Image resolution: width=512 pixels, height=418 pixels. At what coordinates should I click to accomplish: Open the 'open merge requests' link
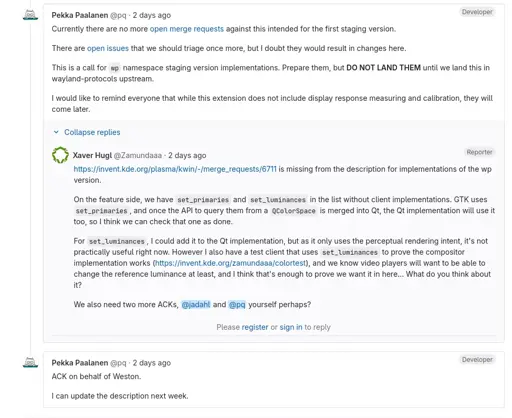coord(187,29)
